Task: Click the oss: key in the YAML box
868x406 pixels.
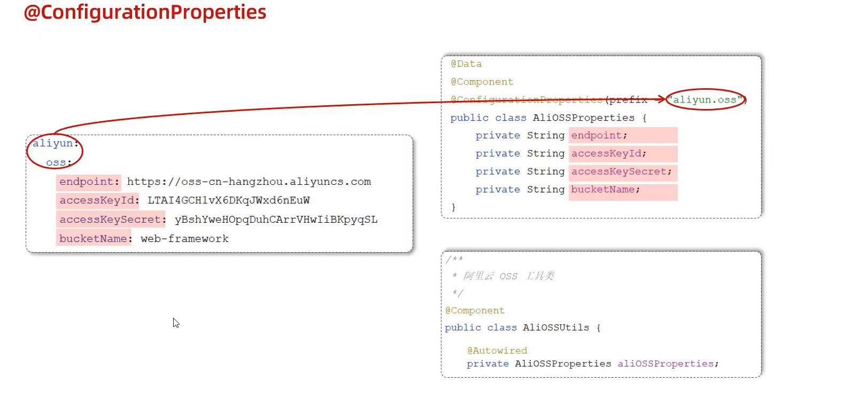Action: click(58, 162)
